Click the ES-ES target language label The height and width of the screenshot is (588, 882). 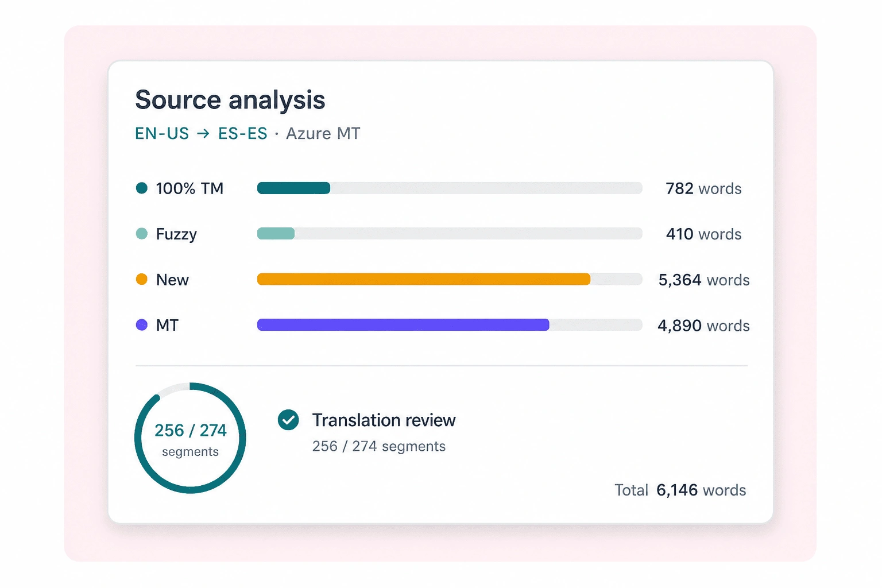[243, 134]
